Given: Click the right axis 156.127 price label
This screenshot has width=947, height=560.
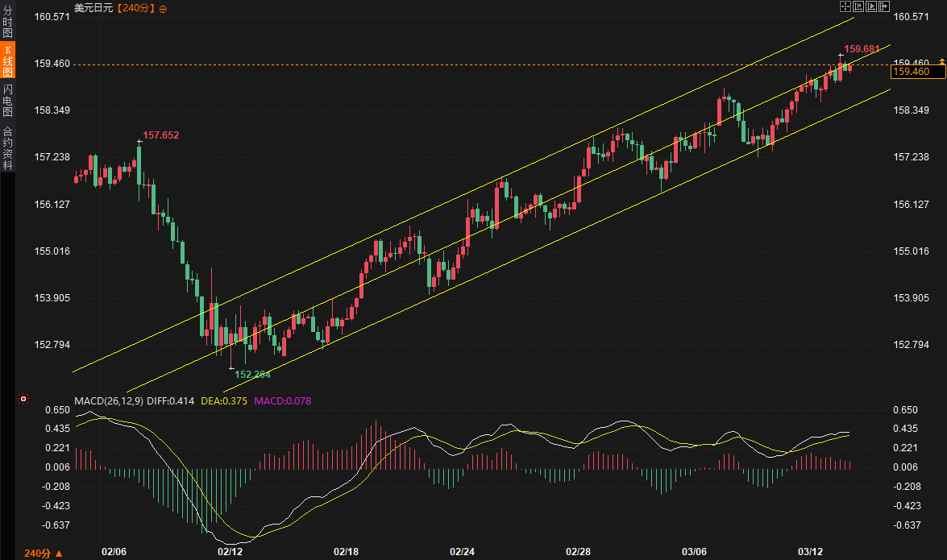Looking at the screenshot, I should (912, 204).
